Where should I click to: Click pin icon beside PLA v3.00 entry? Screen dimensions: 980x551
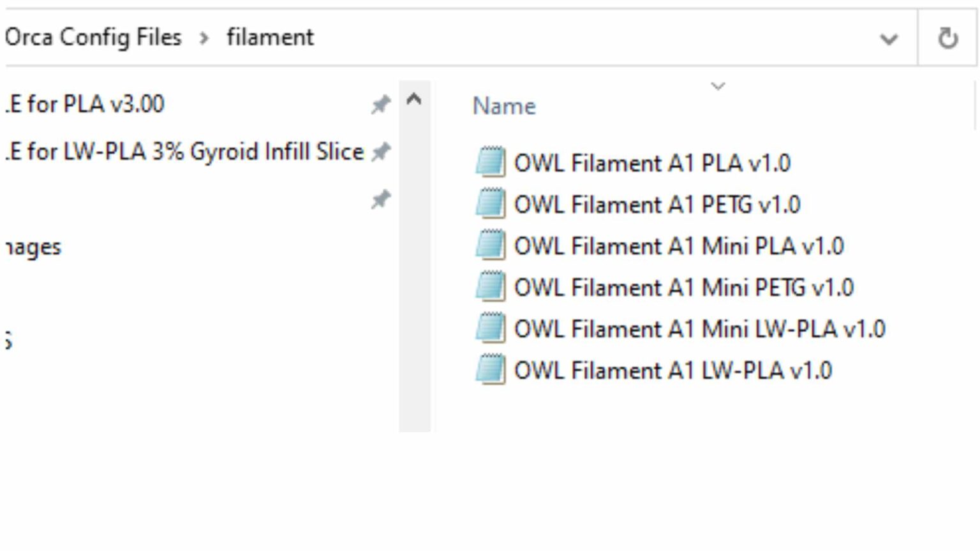(x=380, y=104)
